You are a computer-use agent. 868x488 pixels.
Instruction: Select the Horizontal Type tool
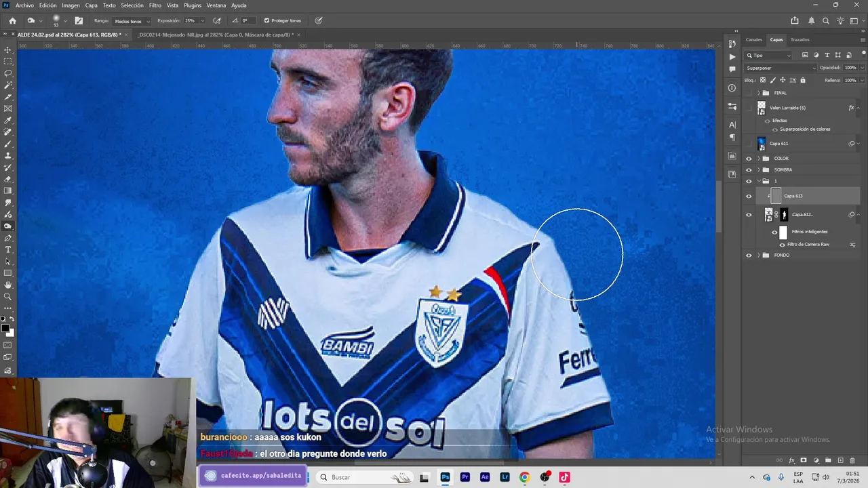(8, 250)
